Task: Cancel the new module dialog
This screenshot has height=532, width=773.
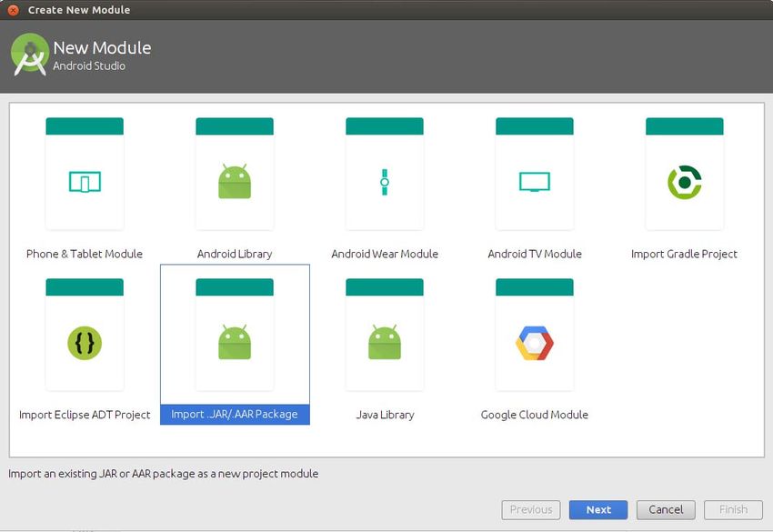Action: [666, 510]
